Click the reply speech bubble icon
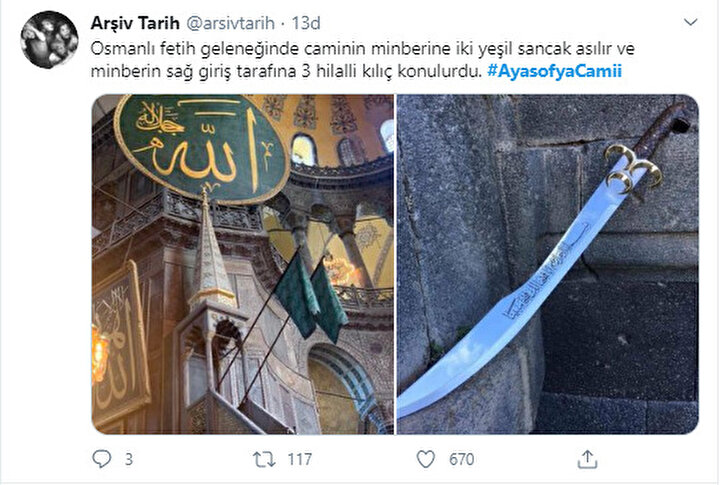This screenshot has height=485, width=720. [x=101, y=459]
